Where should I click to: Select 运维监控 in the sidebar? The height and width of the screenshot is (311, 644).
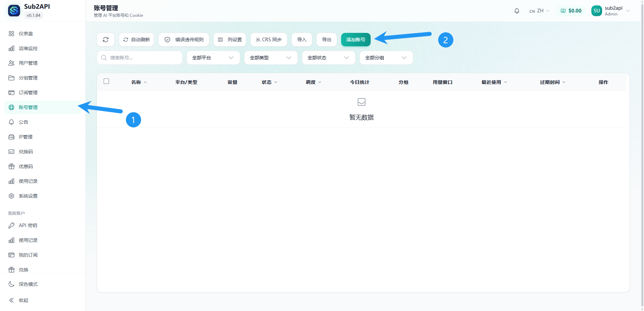pos(27,48)
